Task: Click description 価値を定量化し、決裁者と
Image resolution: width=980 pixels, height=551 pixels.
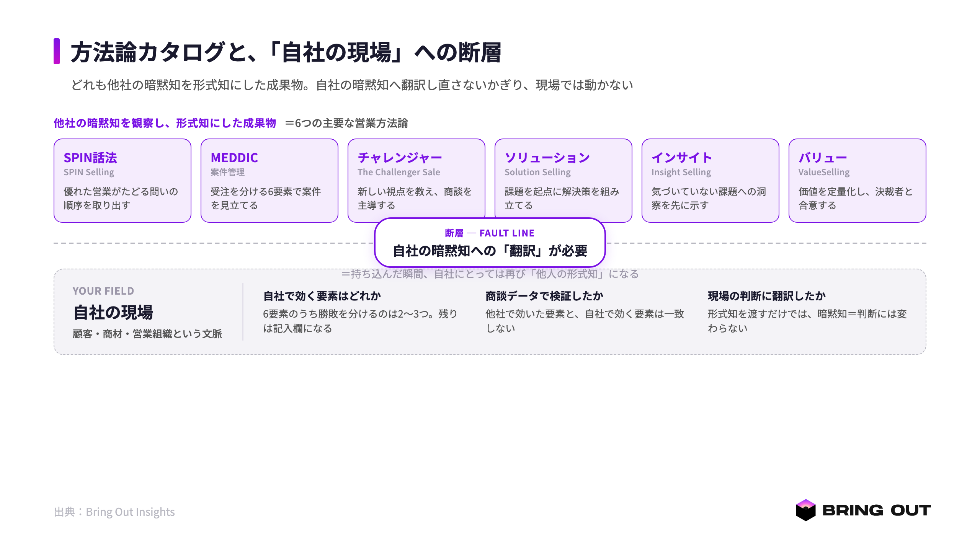Action: click(856, 198)
